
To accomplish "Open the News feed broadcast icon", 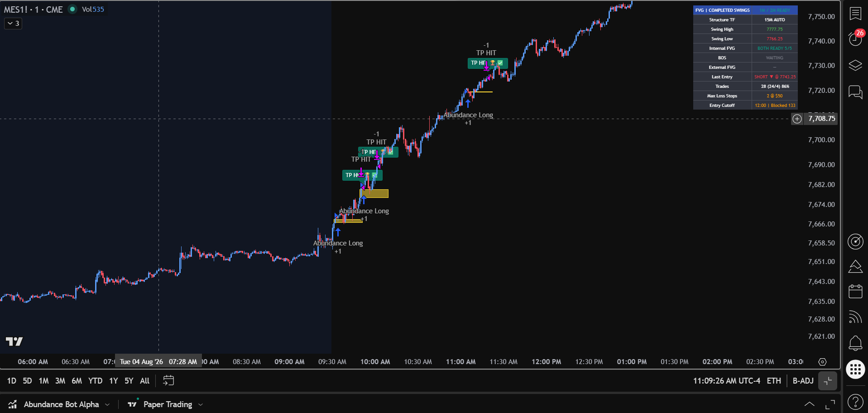I will [x=855, y=317].
